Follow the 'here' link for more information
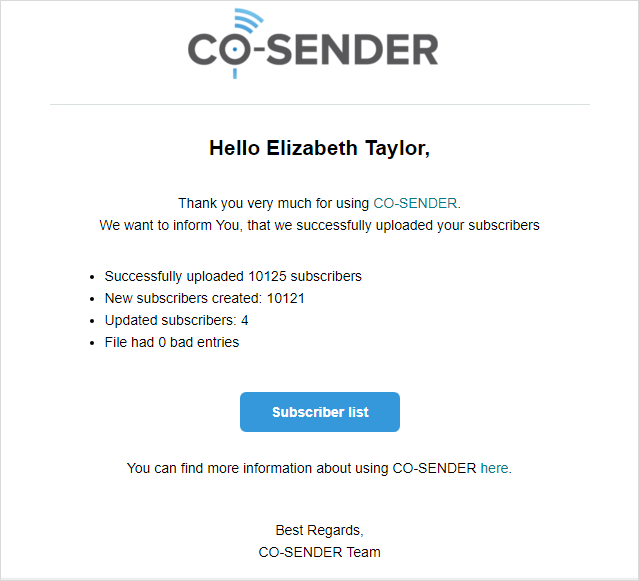Viewport: 639px width, 581px height. [494, 468]
